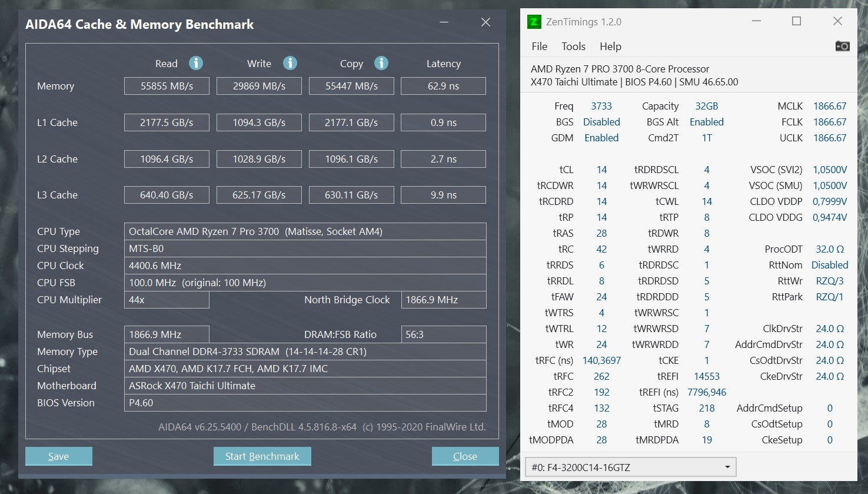Click the BIOS Version field P4.60
Image resolution: width=868 pixels, height=494 pixels.
pyautogui.click(x=305, y=403)
